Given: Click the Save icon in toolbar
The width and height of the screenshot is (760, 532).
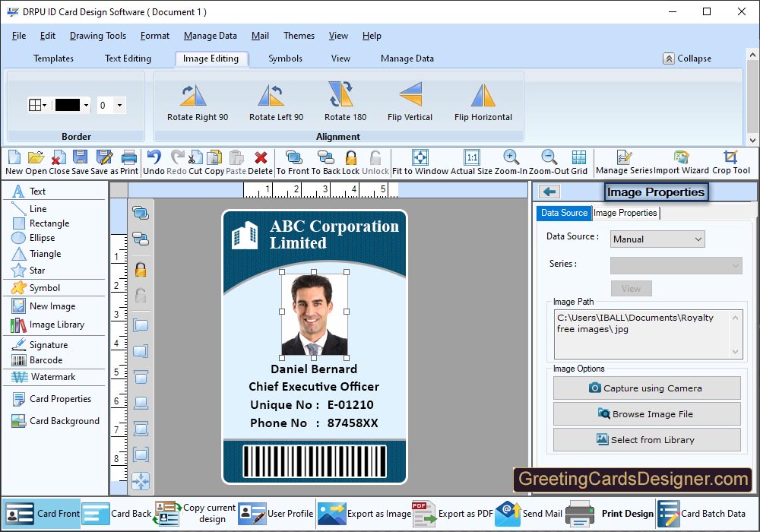Looking at the screenshot, I should click(80, 157).
